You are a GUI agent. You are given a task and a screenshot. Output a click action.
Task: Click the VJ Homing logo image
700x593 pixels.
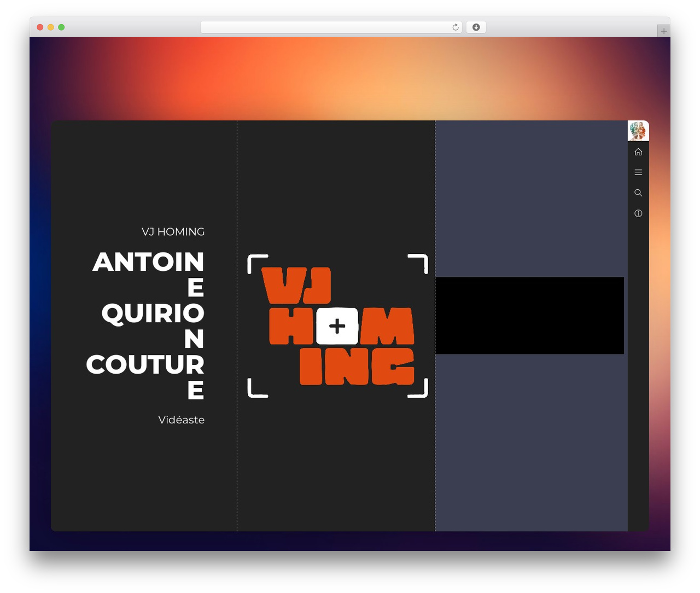337,326
